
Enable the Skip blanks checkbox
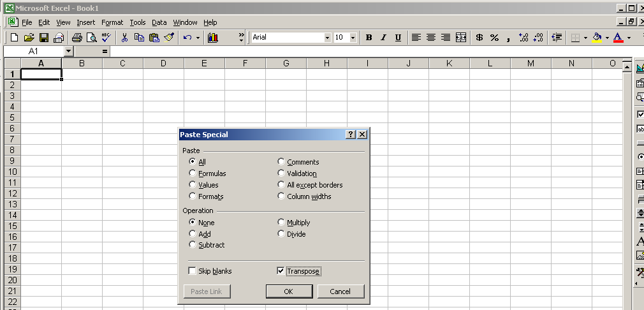[x=192, y=271]
